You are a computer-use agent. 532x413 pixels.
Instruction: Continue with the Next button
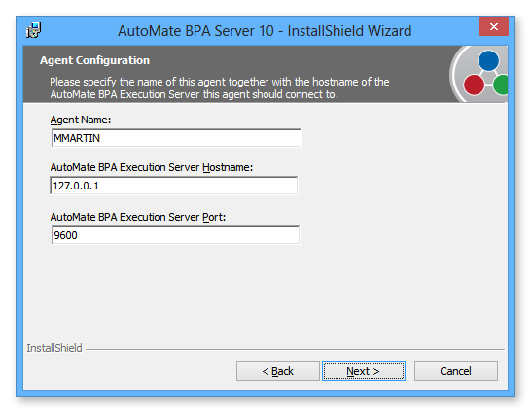[x=364, y=371]
